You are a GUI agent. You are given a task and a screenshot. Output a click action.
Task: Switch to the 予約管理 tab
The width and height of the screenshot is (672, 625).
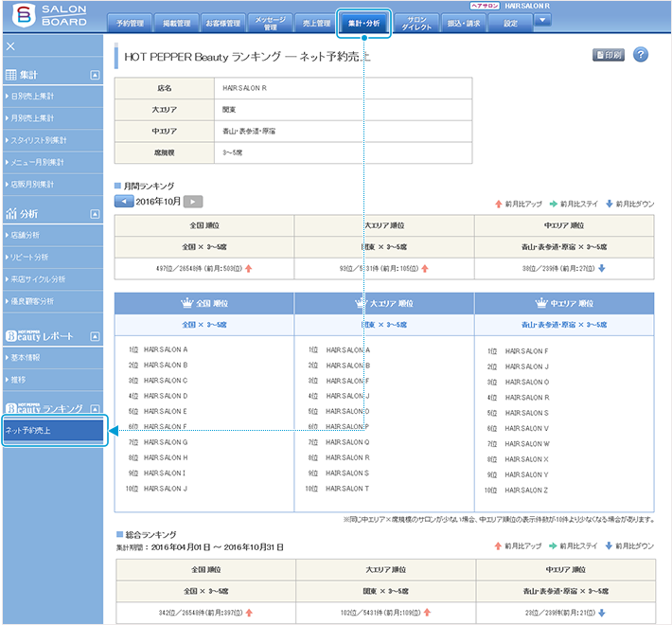tap(129, 23)
